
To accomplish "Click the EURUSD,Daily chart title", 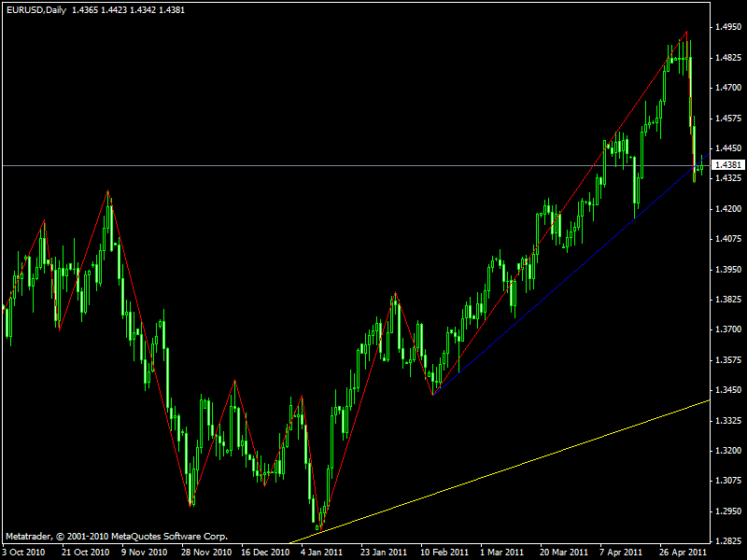I will [35, 8].
